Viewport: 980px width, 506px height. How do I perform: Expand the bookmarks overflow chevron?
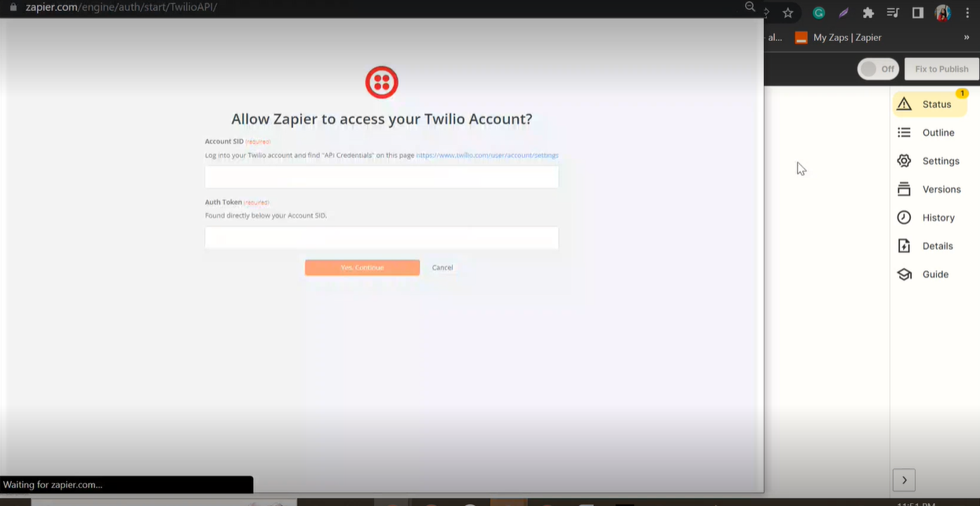[967, 37]
